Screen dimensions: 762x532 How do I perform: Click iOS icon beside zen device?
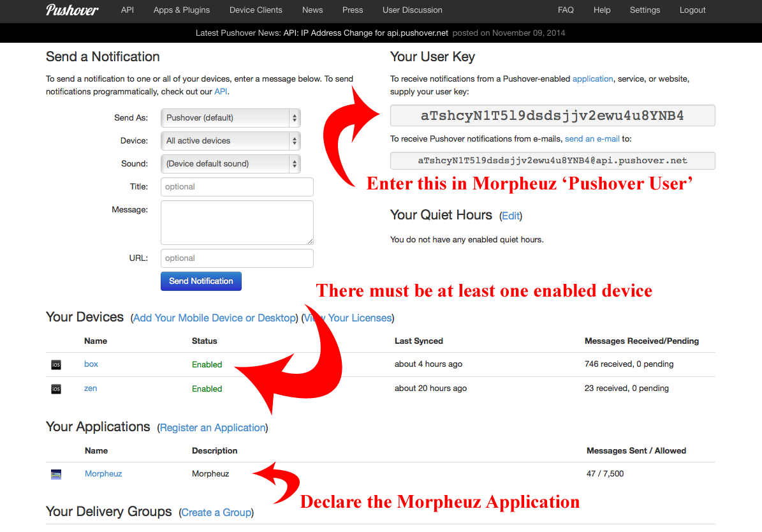click(x=56, y=389)
